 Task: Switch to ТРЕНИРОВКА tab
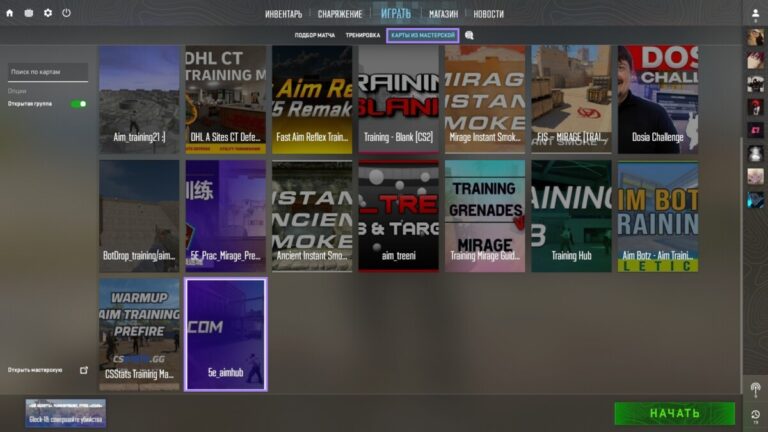363,35
